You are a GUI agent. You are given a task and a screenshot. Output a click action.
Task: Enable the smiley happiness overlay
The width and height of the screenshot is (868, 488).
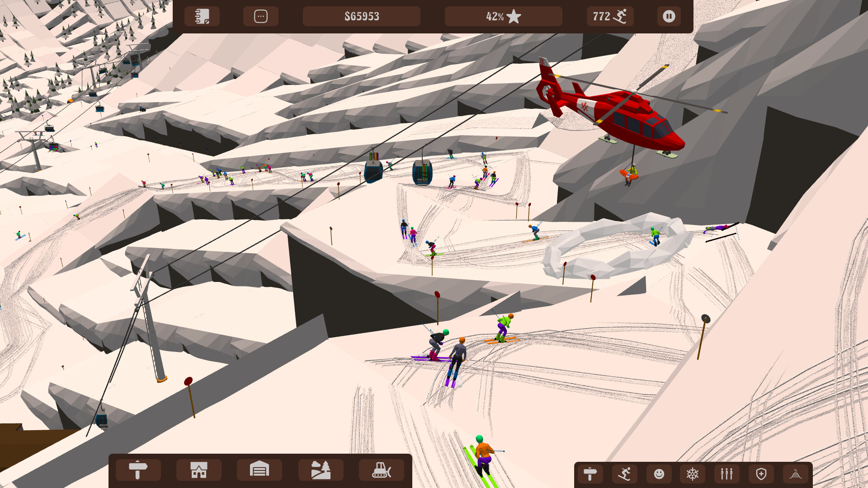[659, 474]
